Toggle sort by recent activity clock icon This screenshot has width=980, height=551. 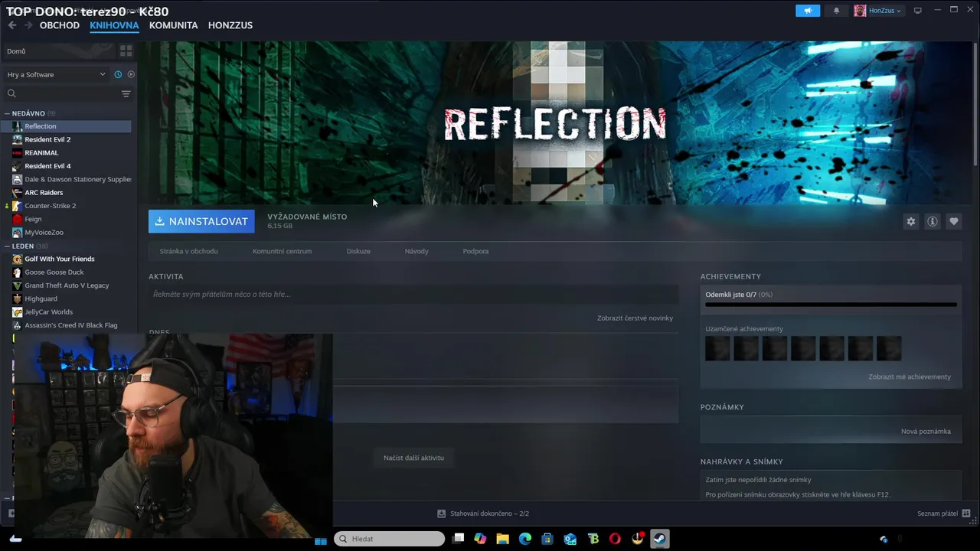point(118,74)
